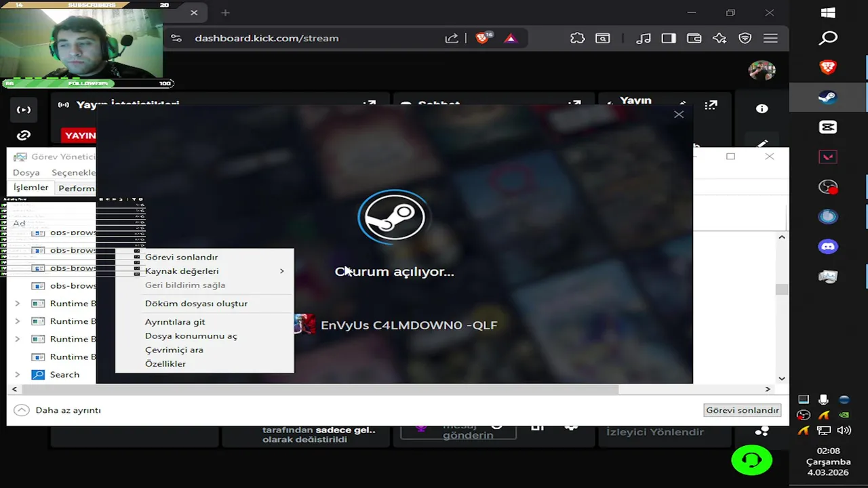Click the volume speaker tray icon

click(844, 430)
